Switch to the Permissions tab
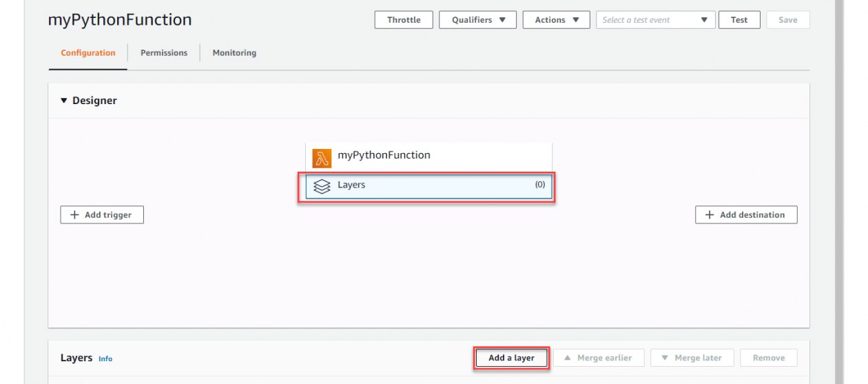 point(164,53)
